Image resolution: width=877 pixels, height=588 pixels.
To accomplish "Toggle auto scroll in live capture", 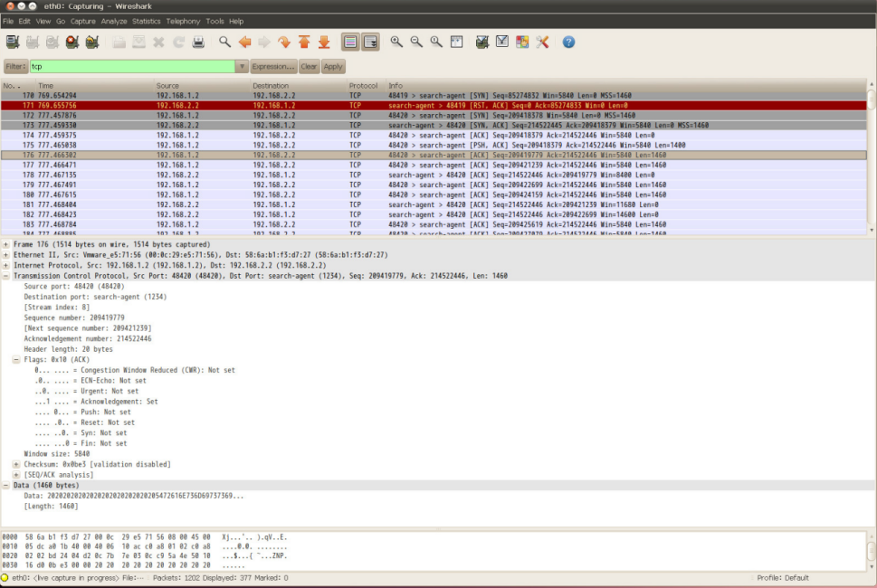I will click(370, 42).
